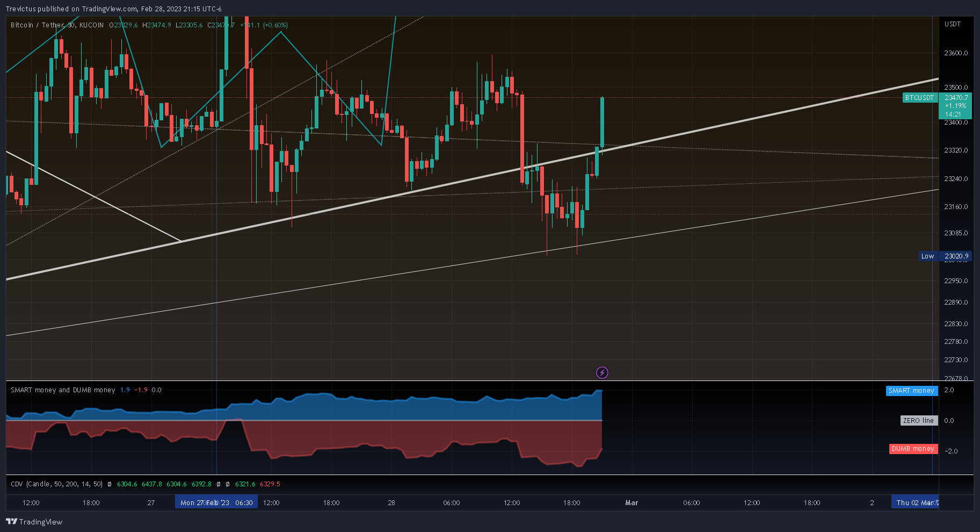Click the 23240.0 price axis label

956,179
